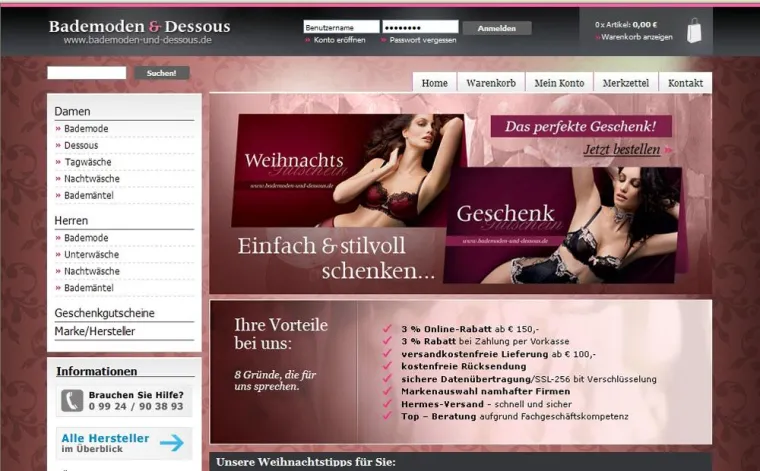
Task: Click the 3 % Rabatt bei Vorkasse line
Action: (x=485, y=342)
